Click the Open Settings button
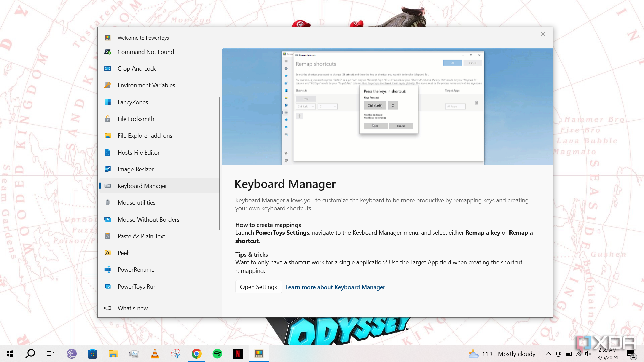644x362 pixels. [259, 287]
